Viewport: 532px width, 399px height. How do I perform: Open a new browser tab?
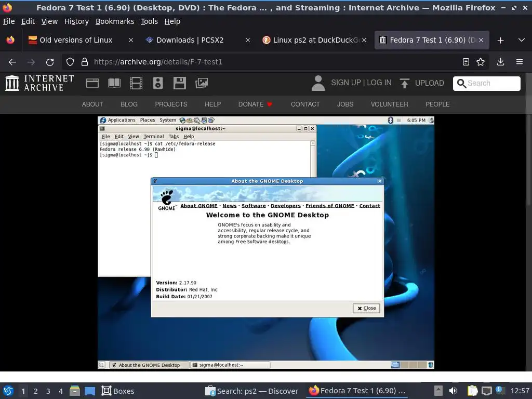(x=500, y=41)
